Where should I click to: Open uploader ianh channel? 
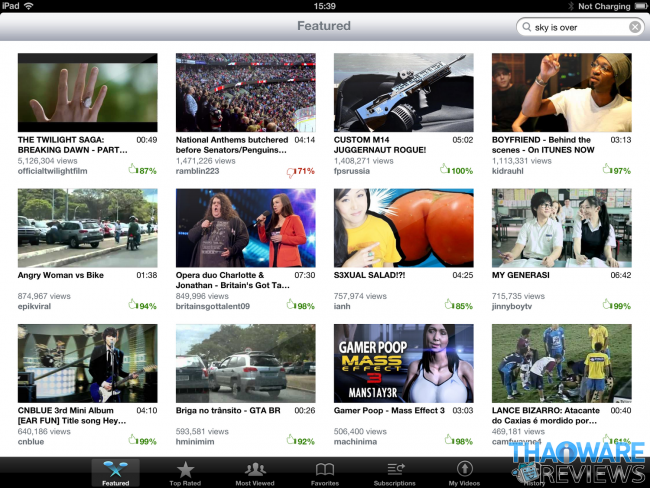(x=342, y=306)
